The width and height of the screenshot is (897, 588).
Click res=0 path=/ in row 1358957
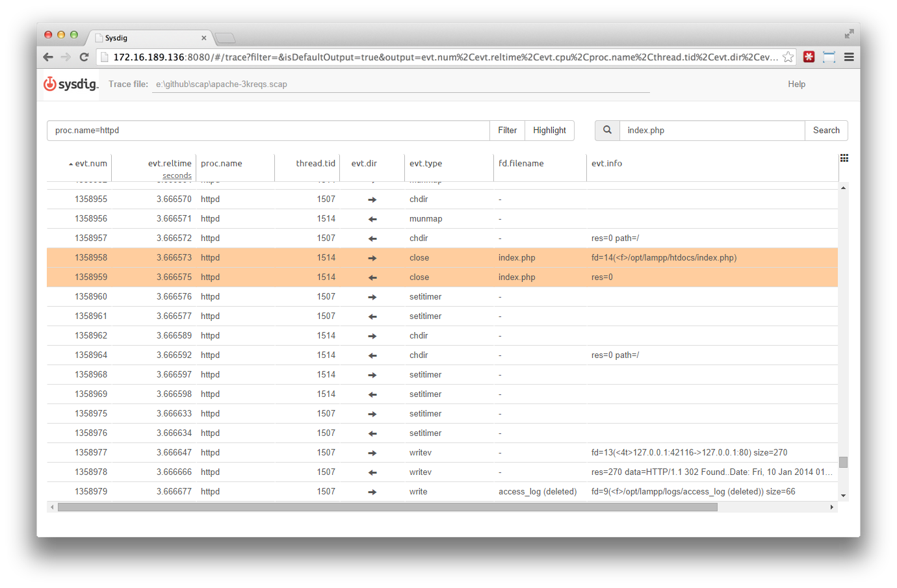(x=615, y=238)
